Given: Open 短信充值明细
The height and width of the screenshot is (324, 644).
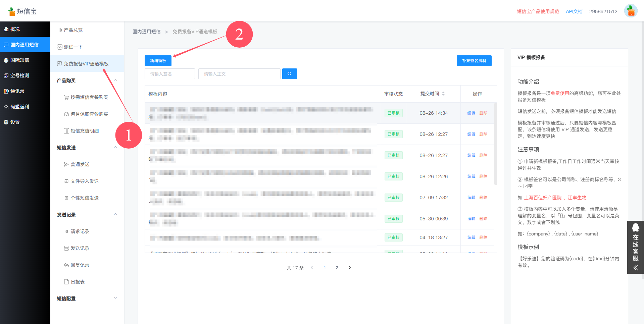Looking at the screenshot, I should tap(87, 131).
